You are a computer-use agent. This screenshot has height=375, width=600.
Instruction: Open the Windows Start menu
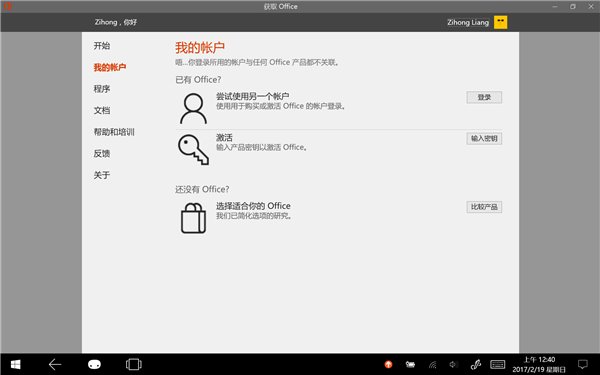(15, 364)
